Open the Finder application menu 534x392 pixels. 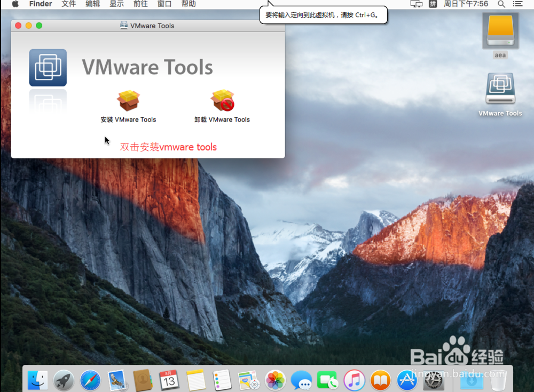(x=40, y=4)
